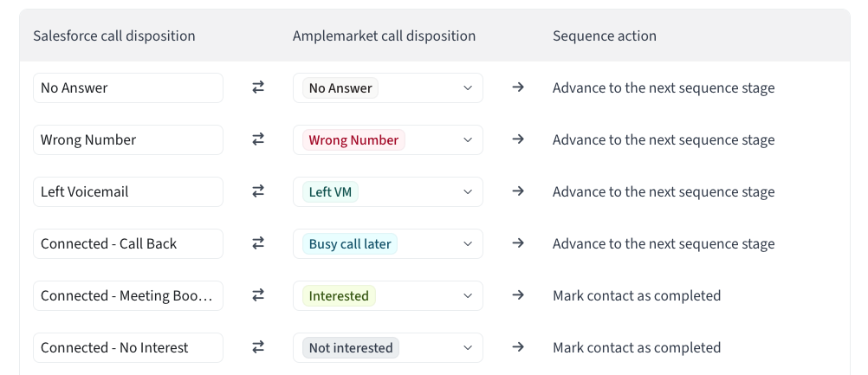
Task: Open the Busy call later dropdown
Action: click(x=387, y=243)
